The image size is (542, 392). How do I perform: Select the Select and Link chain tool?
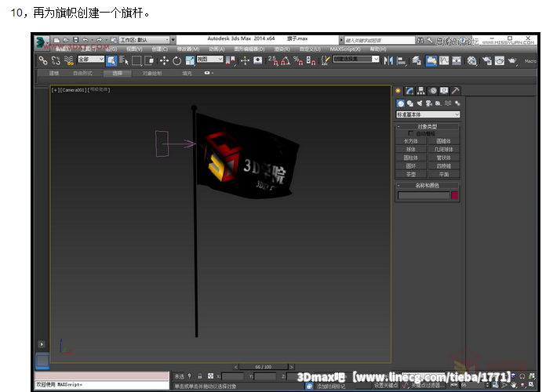(43, 61)
